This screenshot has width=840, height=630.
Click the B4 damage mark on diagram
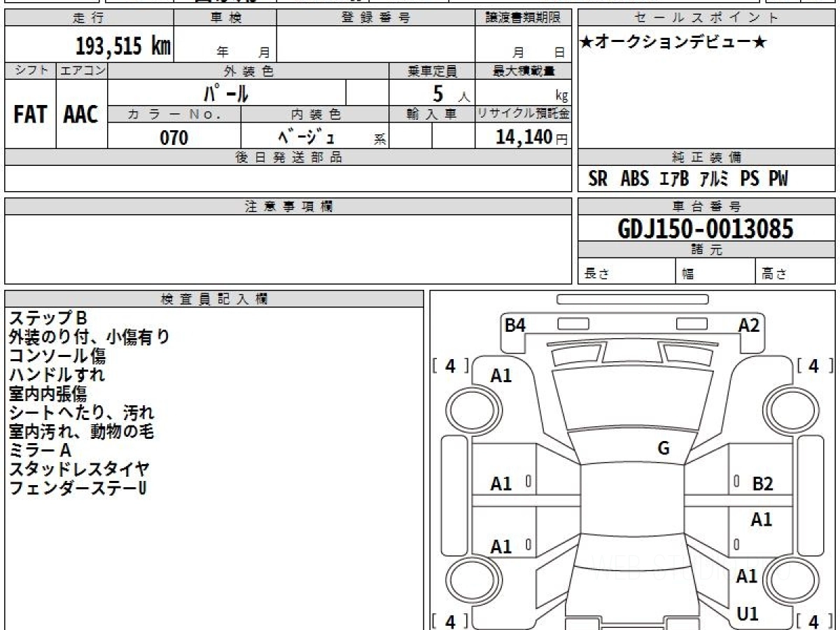click(515, 325)
